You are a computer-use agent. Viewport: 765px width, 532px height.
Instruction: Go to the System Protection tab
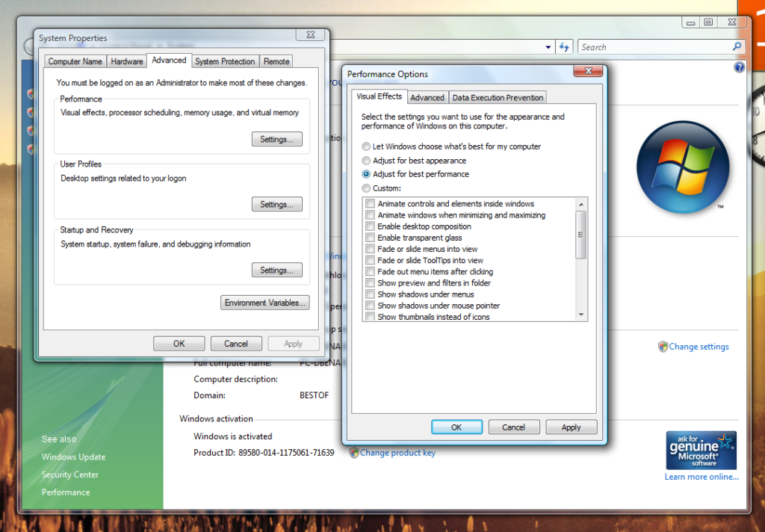(x=225, y=61)
